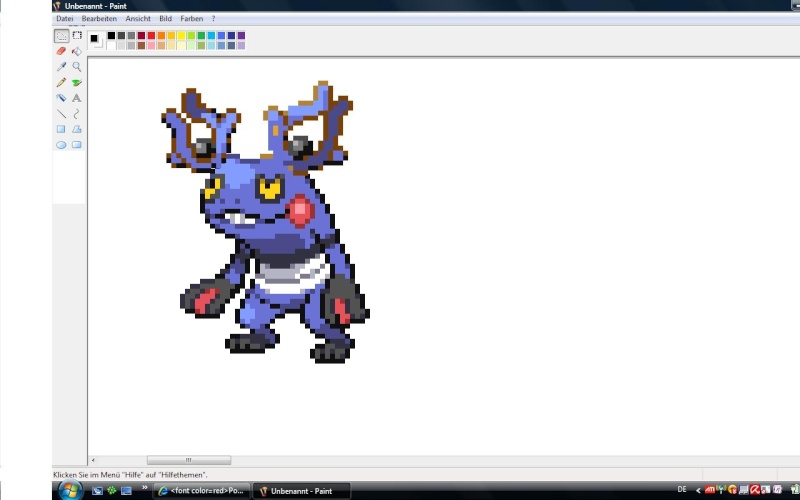Click the foreground/background color indicator box
The width and height of the screenshot is (800, 500).
[x=96, y=40]
